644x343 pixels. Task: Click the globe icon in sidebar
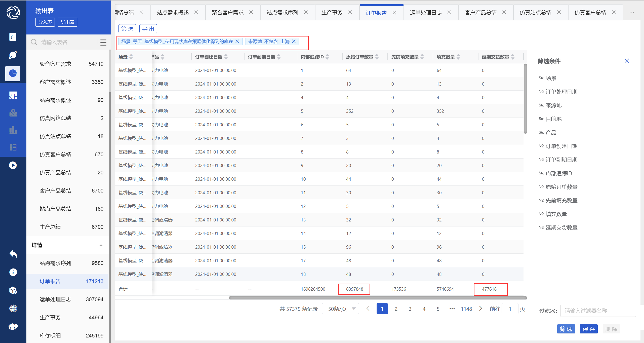[13, 309]
